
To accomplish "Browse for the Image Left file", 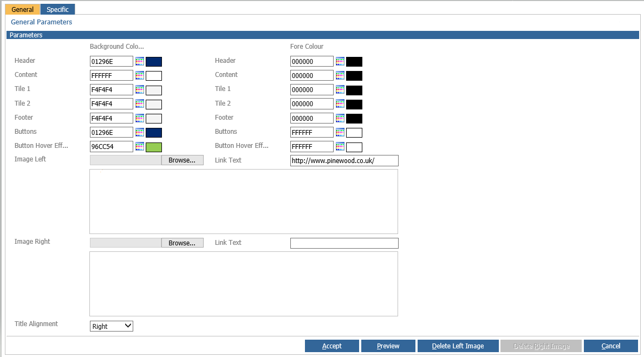I will pos(182,160).
